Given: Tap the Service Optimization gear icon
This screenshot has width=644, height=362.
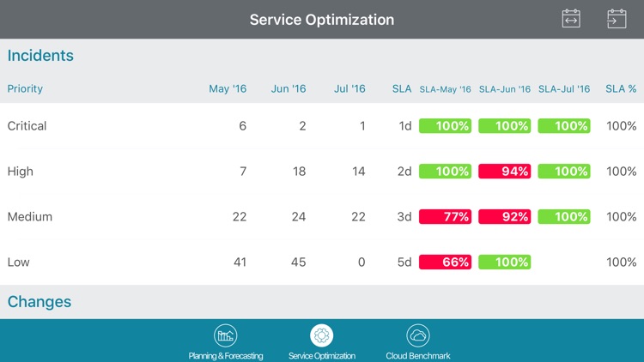Looking at the screenshot, I should (322, 335).
